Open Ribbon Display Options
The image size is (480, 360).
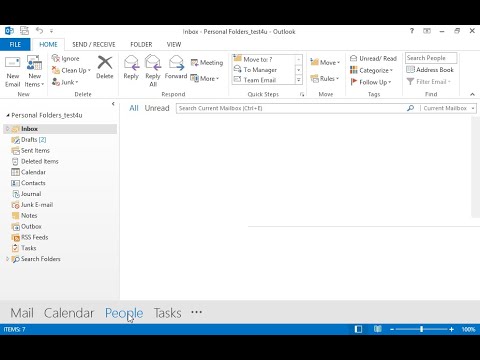tap(427, 31)
